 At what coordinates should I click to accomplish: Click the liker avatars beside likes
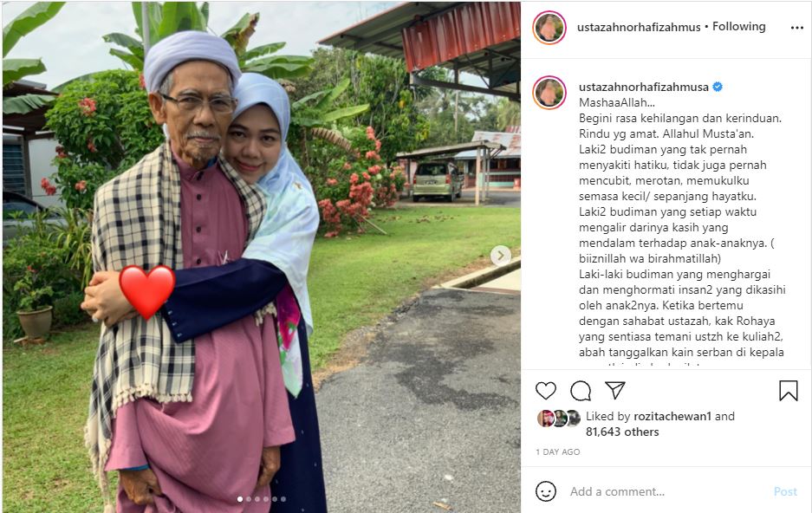[558, 419]
